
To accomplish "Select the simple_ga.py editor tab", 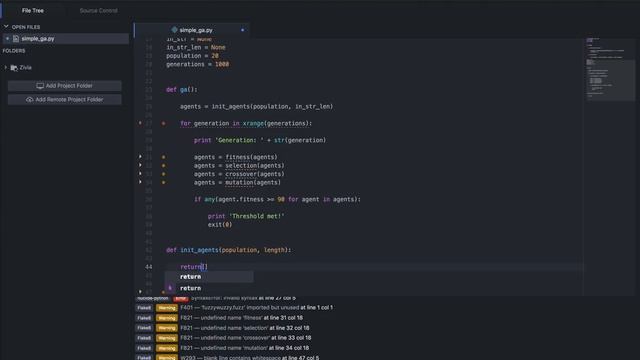I will (192, 30).
